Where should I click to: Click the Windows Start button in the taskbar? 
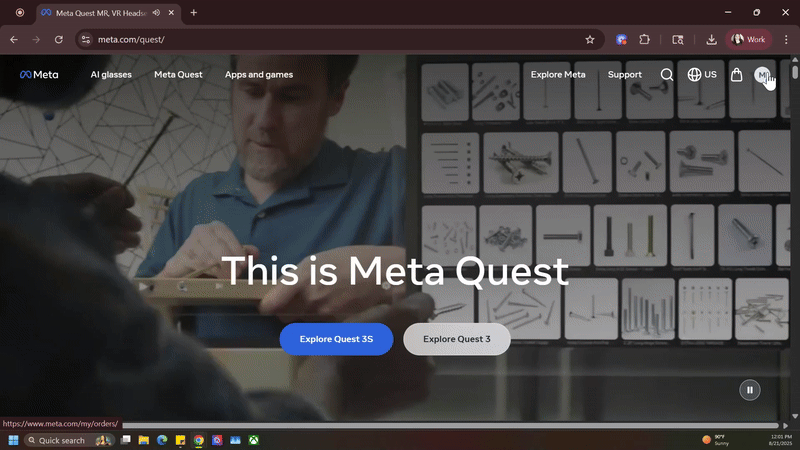14,440
